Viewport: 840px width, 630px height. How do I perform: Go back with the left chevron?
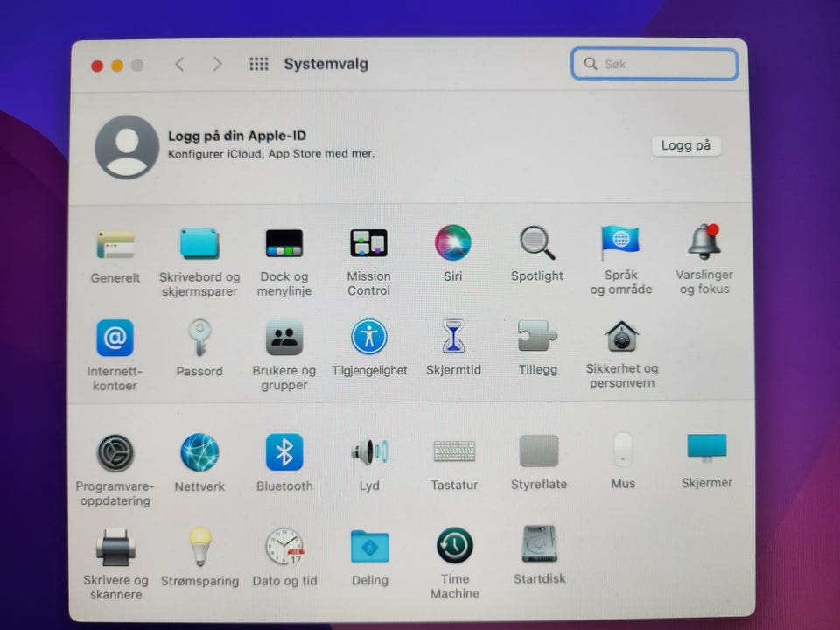click(x=179, y=65)
